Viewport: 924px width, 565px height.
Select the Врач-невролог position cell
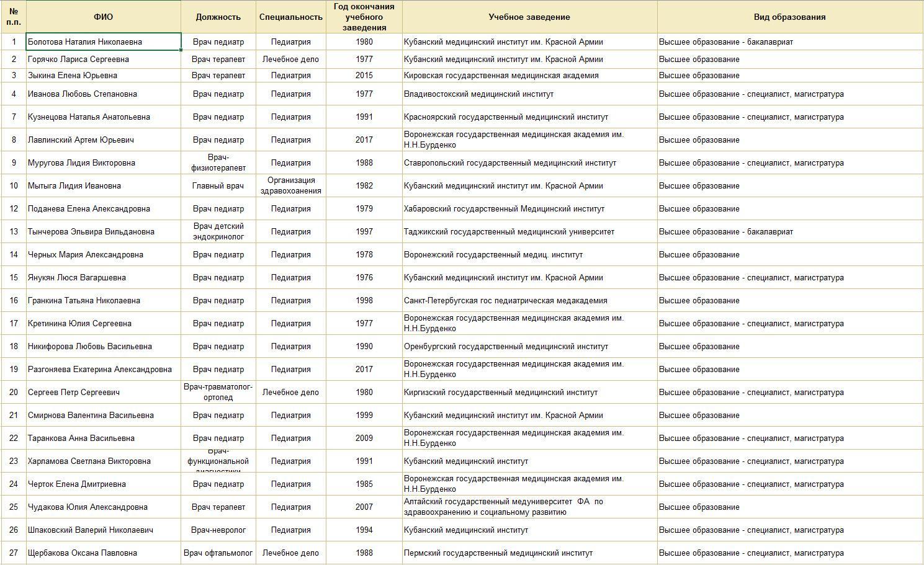[218, 530]
